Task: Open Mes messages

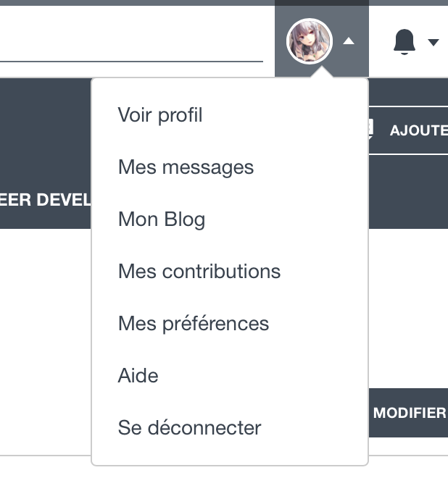Action: pyautogui.click(x=186, y=167)
